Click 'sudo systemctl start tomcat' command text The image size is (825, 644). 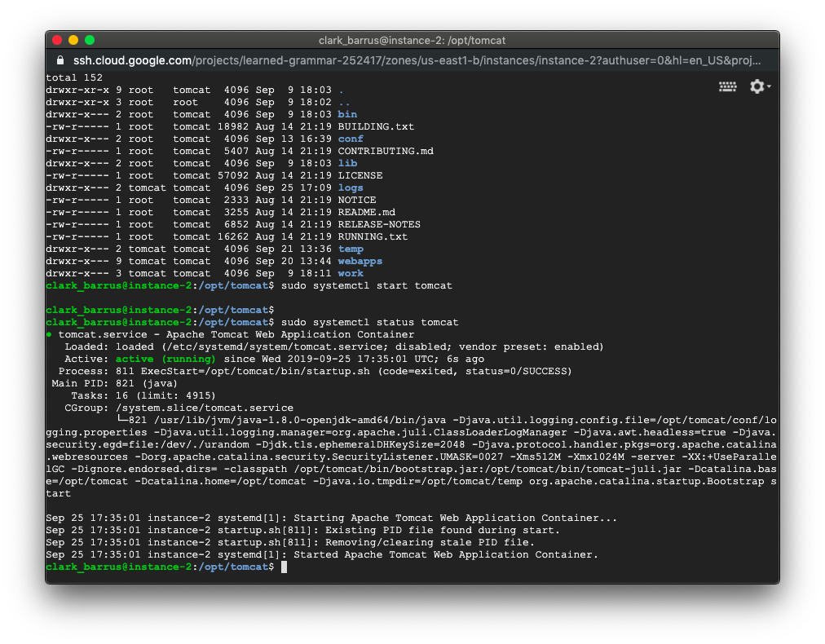tap(367, 285)
